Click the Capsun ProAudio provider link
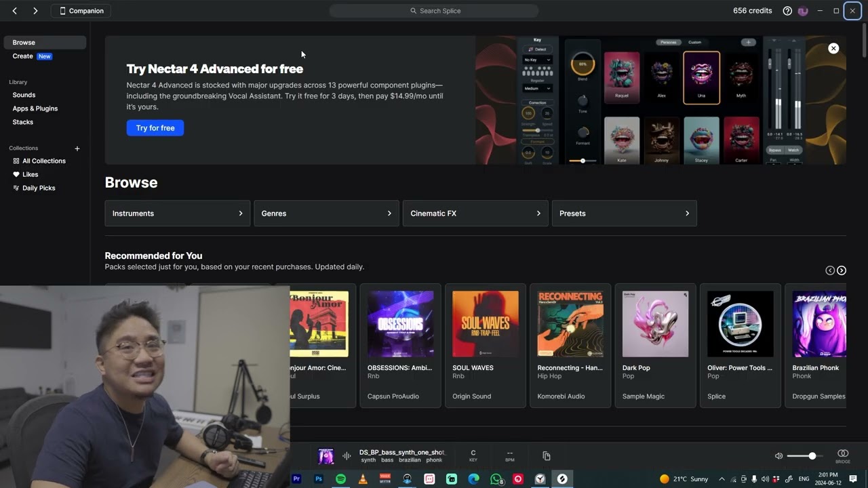Viewport: 868px width, 488px height. (x=393, y=396)
